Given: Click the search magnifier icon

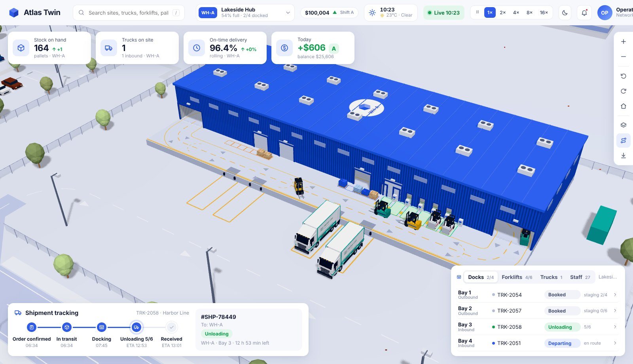Looking at the screenshot, I should (81, 13).
